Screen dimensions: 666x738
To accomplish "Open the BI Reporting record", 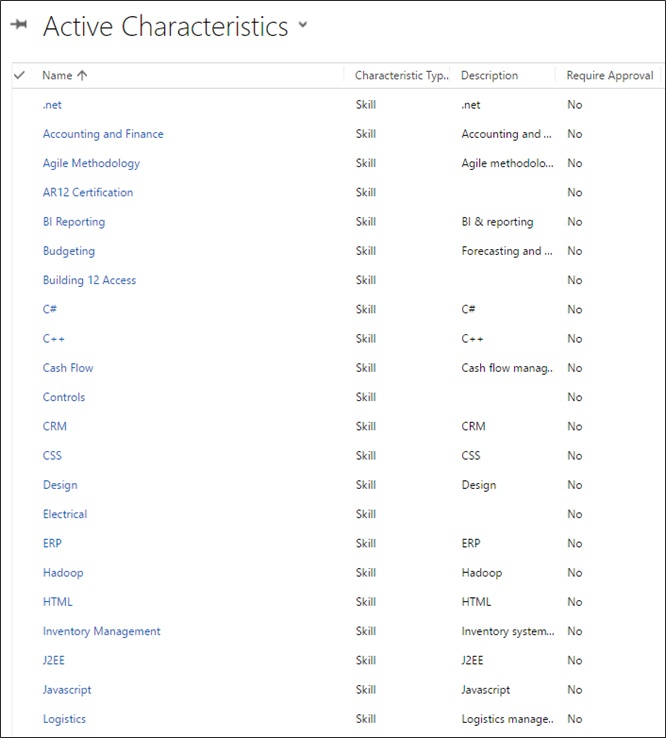I will [x=74, y=222].
